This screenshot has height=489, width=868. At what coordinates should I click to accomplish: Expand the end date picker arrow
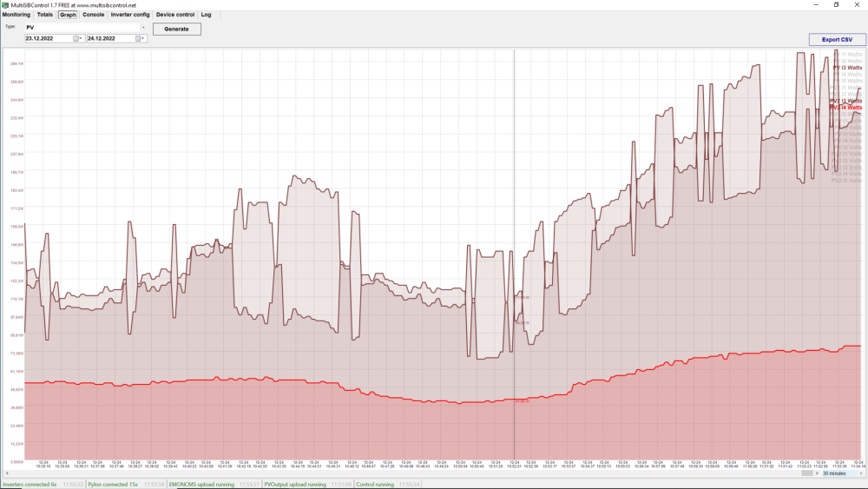(x=143, y=38)
